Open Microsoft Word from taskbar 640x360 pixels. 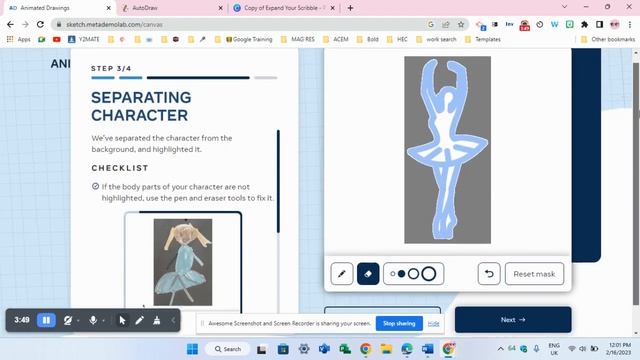pyautogui.click(x=427, y=349)
